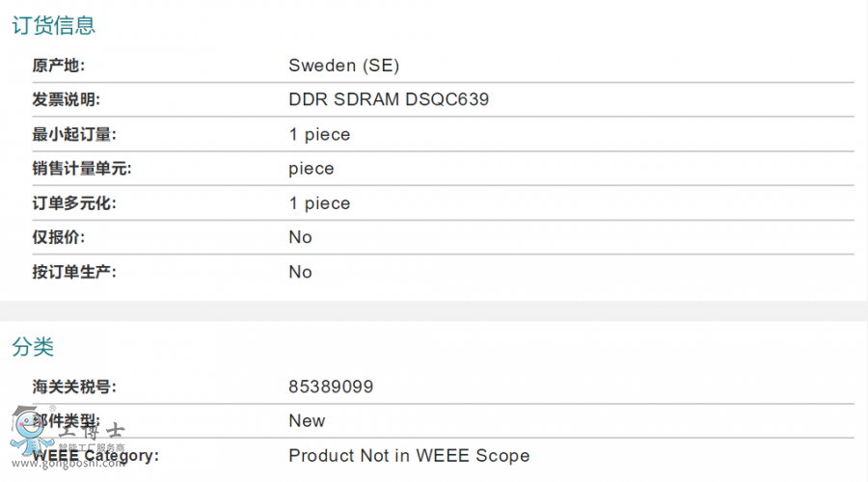Click the 分类 section heading
The image size is (868, 482).
pyautogui.click(x=33, y=347)
